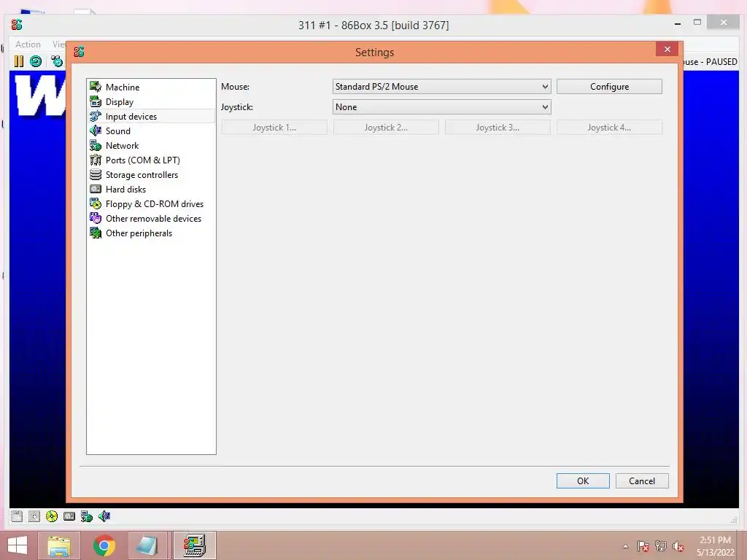
Task: Open the Action menu in 86Box
Action: click(x=28, y=44)
